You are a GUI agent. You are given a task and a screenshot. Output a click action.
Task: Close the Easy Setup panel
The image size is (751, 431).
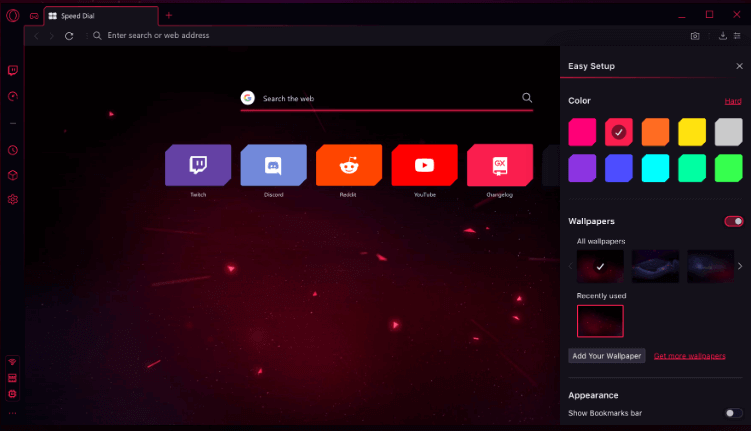click(x=740, y=66)
